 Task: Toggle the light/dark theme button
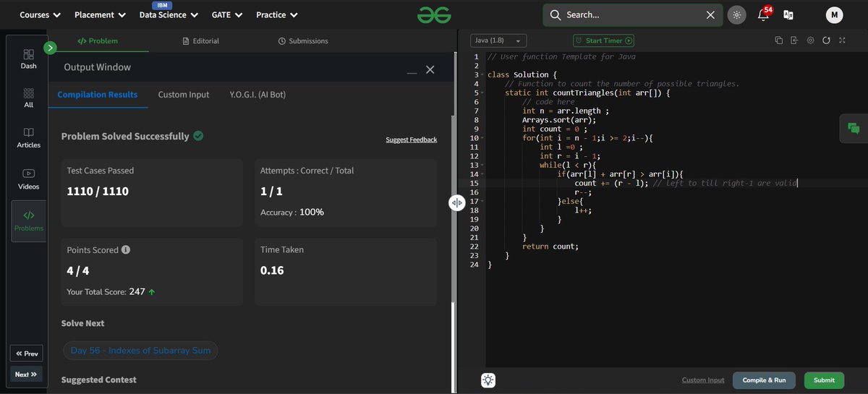[737, 14]
